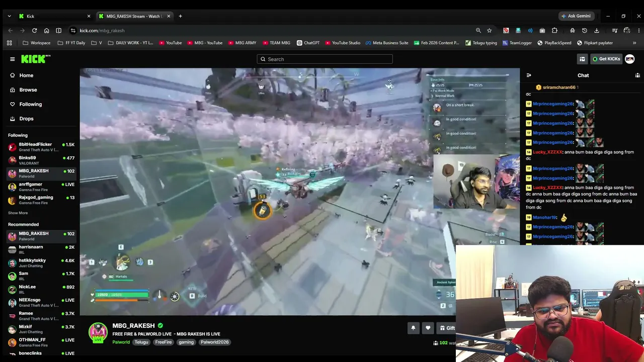The width and height of the screenshot is (644, 362).
Task: Open hstikkytokky recommended channel
Action: (x=41, y=262)
